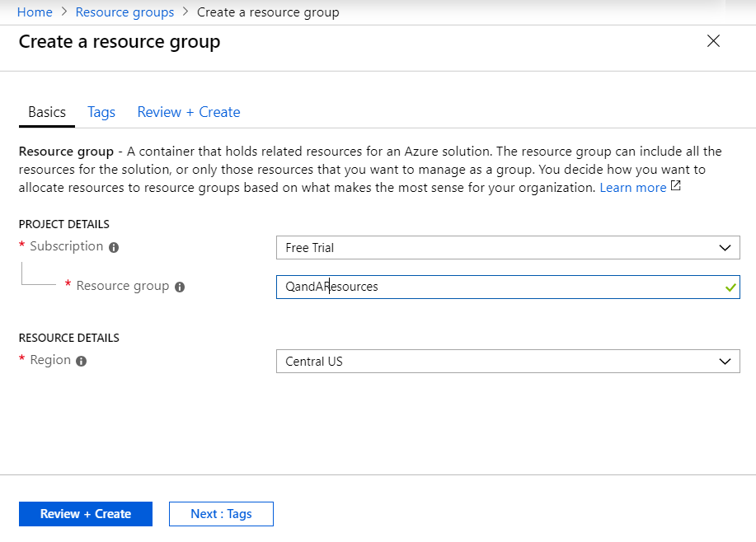Click the Region field label
Image resolution: width=756 pixels, height=542 pixels.
(x=50, y=360)
